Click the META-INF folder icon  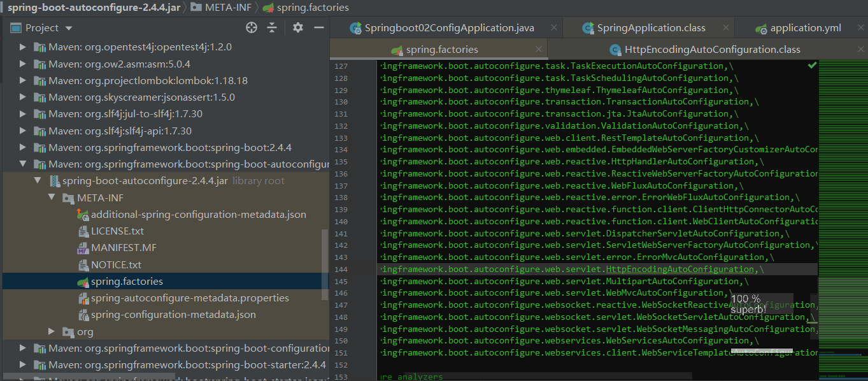tap(69, 198)
